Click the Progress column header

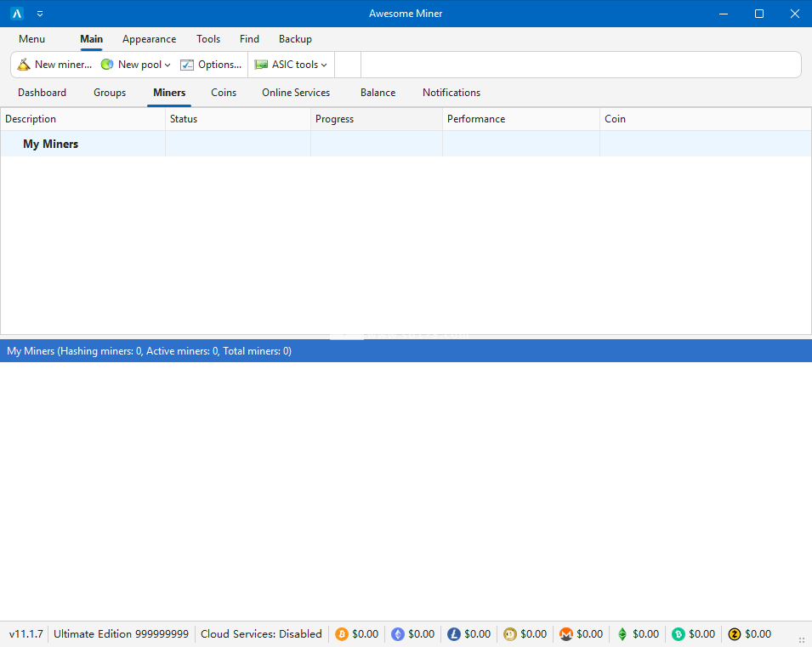click(377, 119)
